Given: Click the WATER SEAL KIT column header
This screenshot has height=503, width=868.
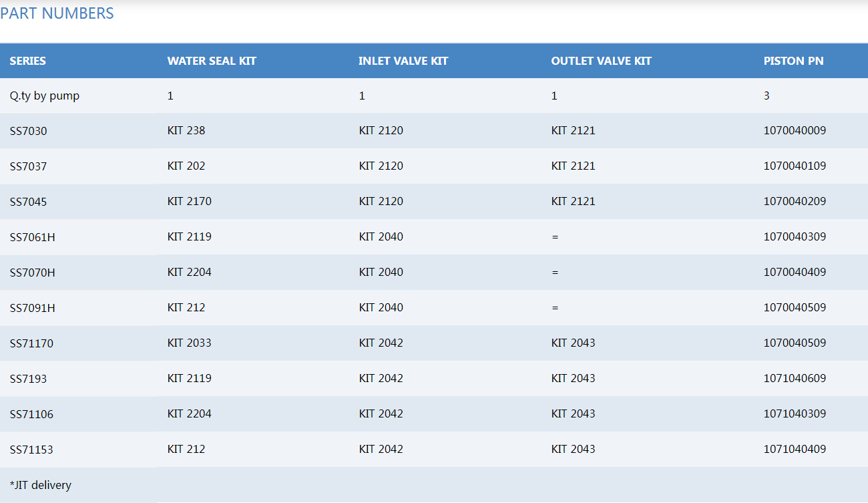Looking at the screenshot, I should [212, 61].
